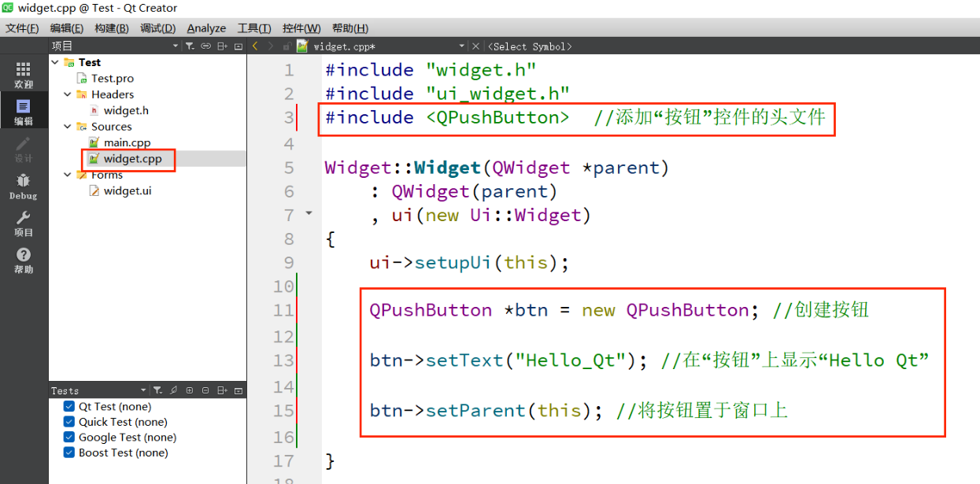Select widget.ui under Forms
Viewport: 980px width, 484px height.
coord(128,191)
